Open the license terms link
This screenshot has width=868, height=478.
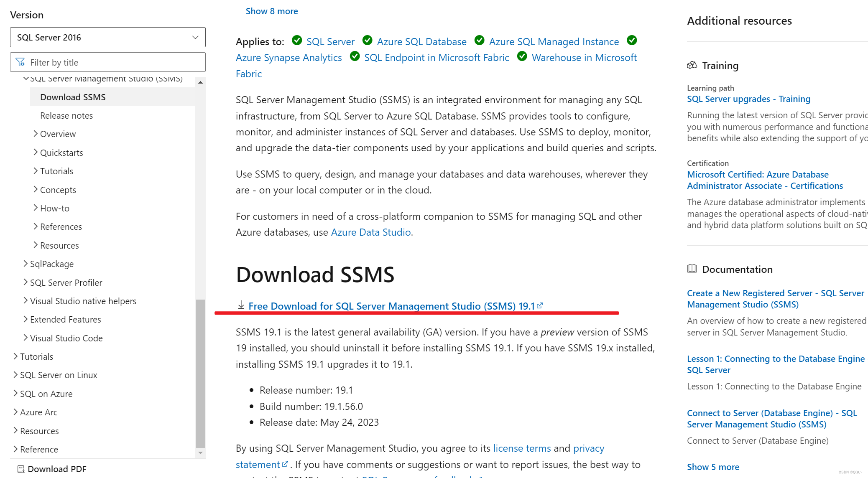tap(522, 448)
